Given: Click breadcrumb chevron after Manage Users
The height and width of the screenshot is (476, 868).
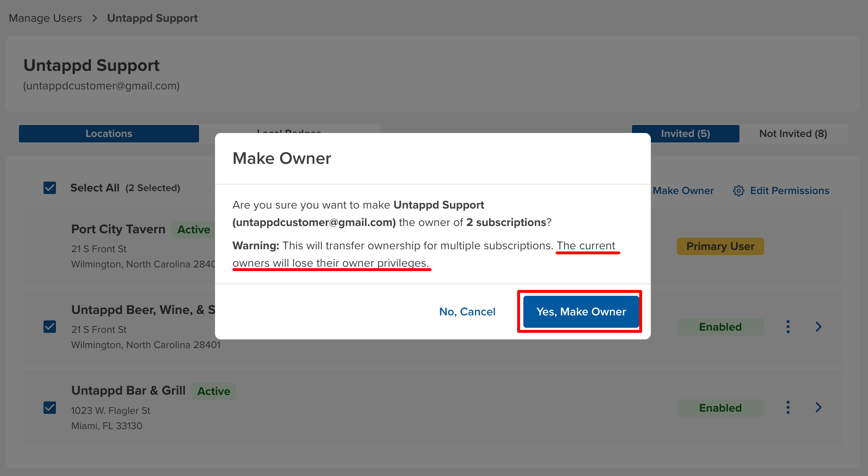Looking at the screenshot, I should click(x=95, y=18).
